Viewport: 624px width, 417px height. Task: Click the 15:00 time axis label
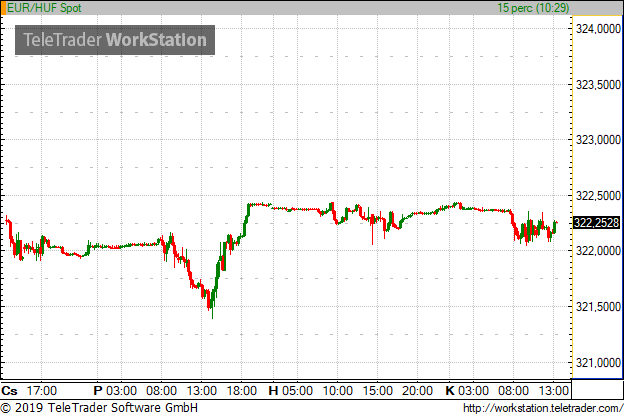[x=378, y=390]
